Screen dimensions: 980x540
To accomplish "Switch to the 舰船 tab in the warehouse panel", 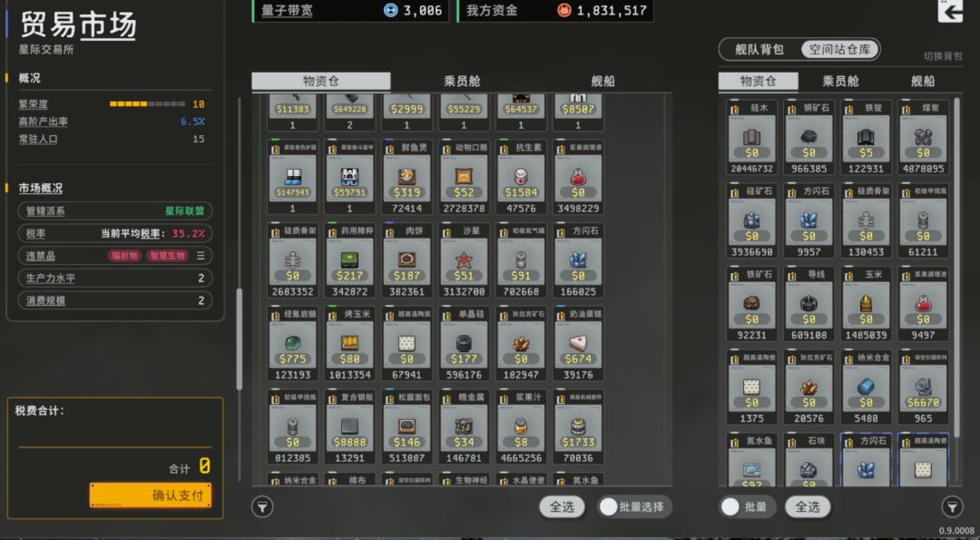I will click(923, 82).
